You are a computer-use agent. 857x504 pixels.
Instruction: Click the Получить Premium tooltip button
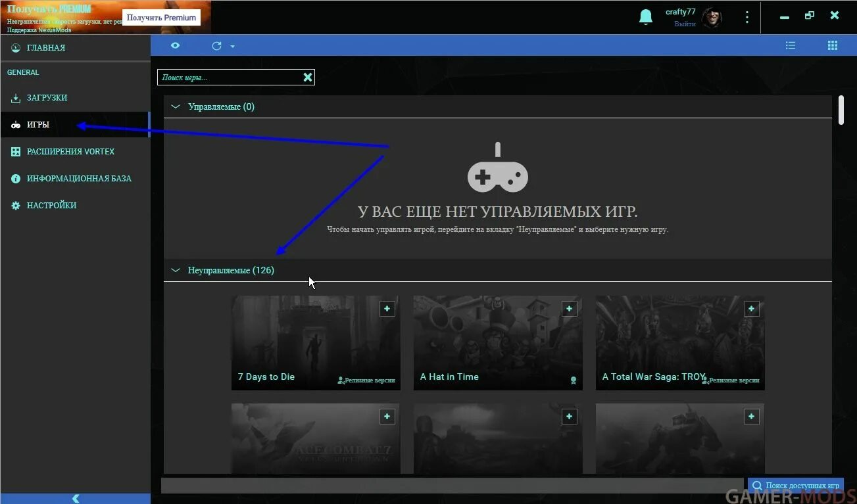point(161,18)
